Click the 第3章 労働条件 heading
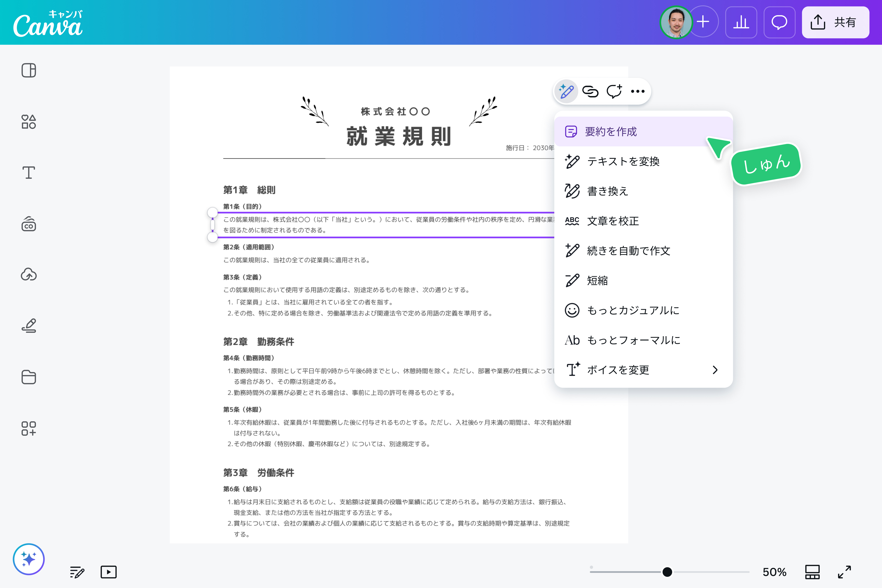 click(259, 472)
